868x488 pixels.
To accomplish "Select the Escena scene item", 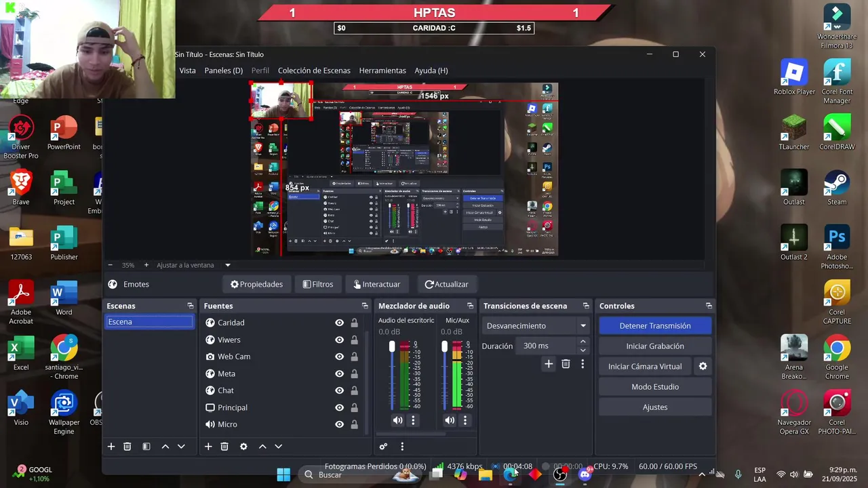I will [x=149, y=322].
